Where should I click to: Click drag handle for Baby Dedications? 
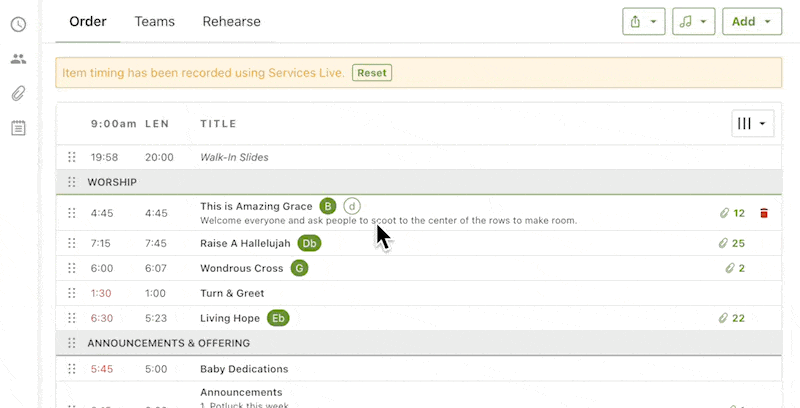[71, 369]
